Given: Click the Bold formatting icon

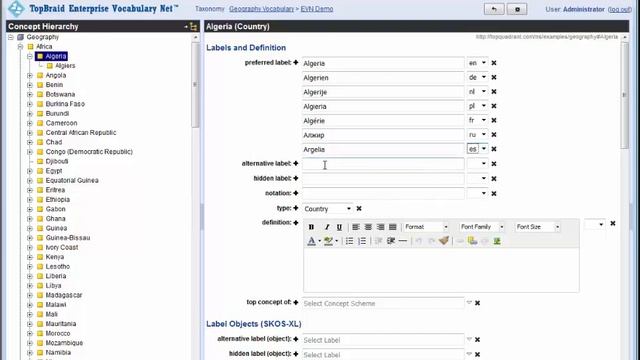Looking at the screenshot, I should (x=311, y=227).
